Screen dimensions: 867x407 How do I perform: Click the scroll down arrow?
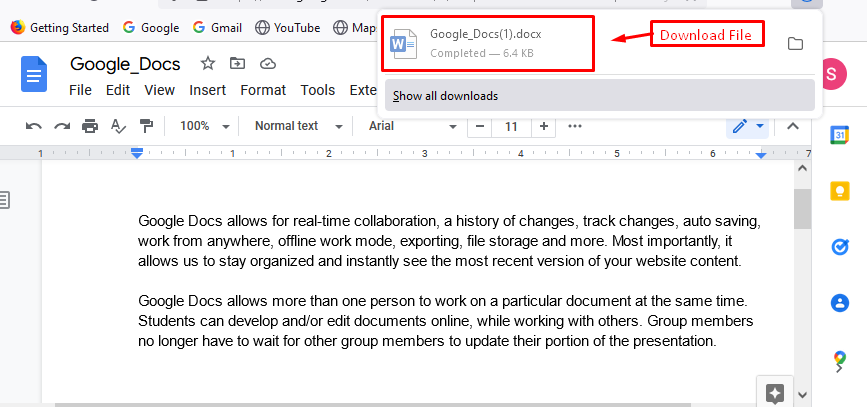[803, 395]
